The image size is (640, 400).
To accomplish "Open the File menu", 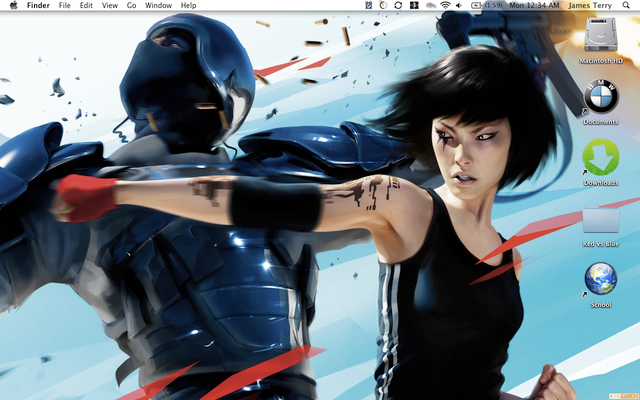I will (x=64, y=5).
